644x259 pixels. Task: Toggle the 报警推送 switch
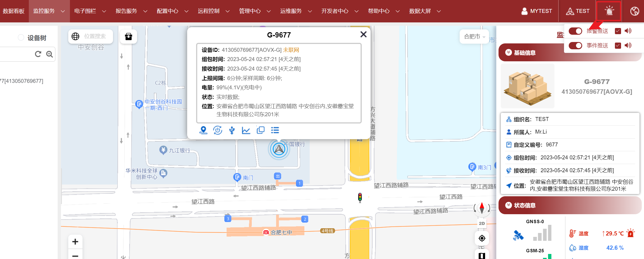pos(575,31)
